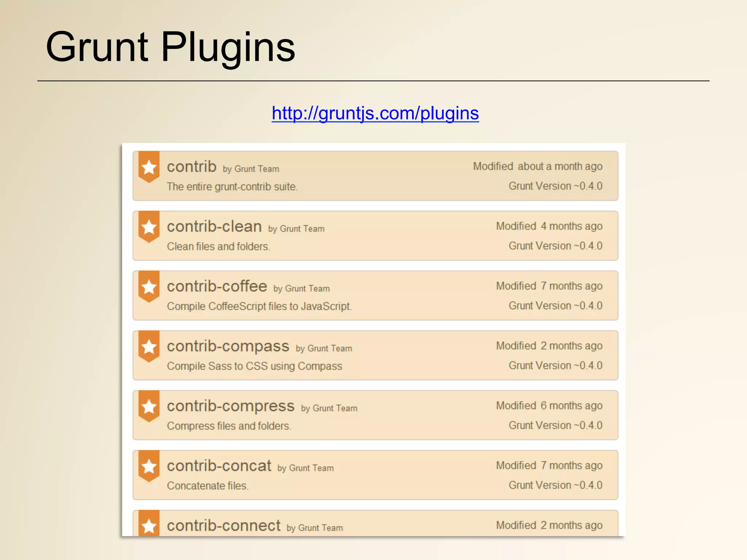The width and height of the screenshot is (747, 560).
Task: Open the contrib-connect plugin title
Action: tap(224, 525)
